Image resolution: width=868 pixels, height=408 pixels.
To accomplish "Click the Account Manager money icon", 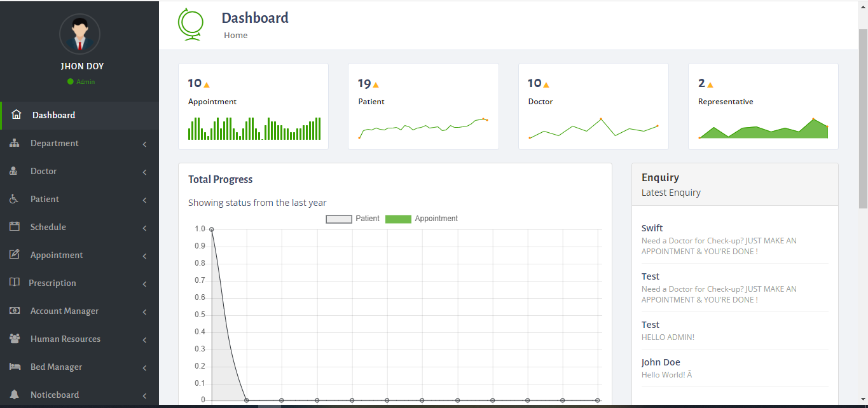I will click(15, 311).
